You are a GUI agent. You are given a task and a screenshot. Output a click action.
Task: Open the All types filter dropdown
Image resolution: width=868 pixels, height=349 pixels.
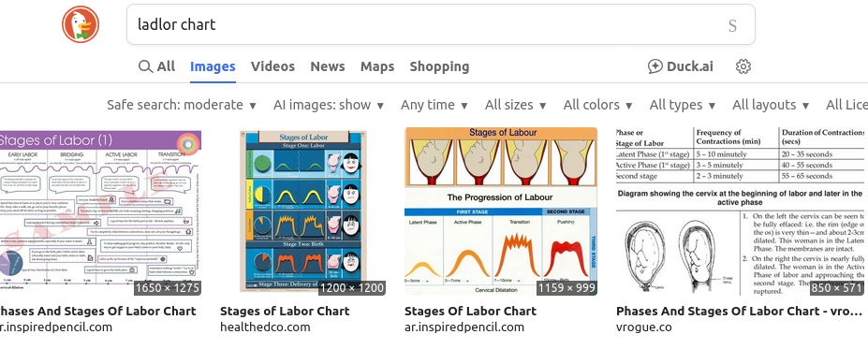(x=683, y=105)
